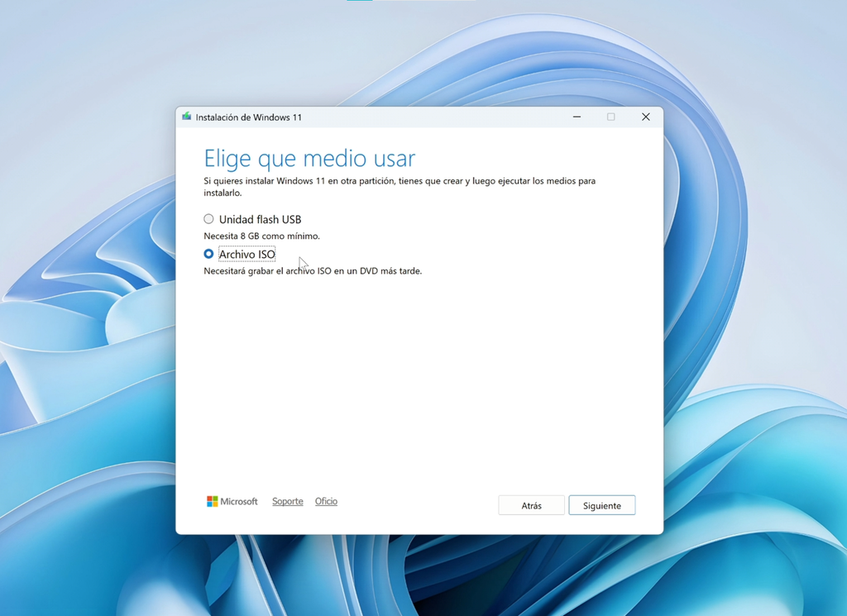Click the "Instalación de Windows 11" title text
The width and height of the screenshot is (847, 616).
[248, 117]
